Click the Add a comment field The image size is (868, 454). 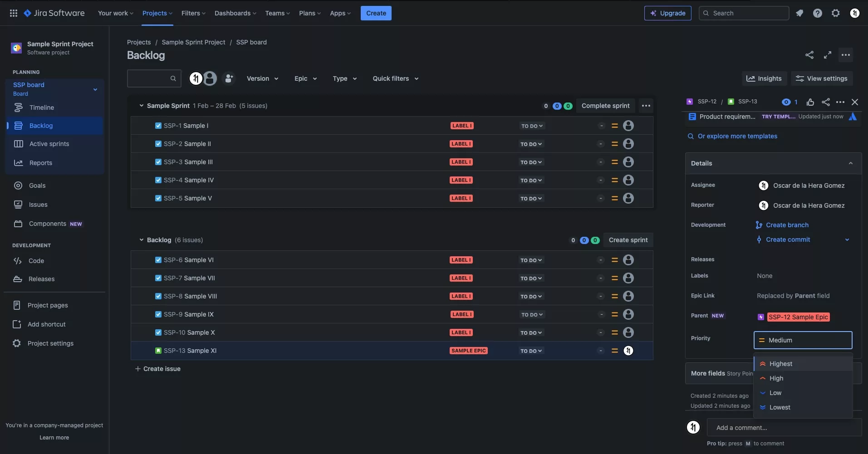pyautogui.click(x=784, y=428)
